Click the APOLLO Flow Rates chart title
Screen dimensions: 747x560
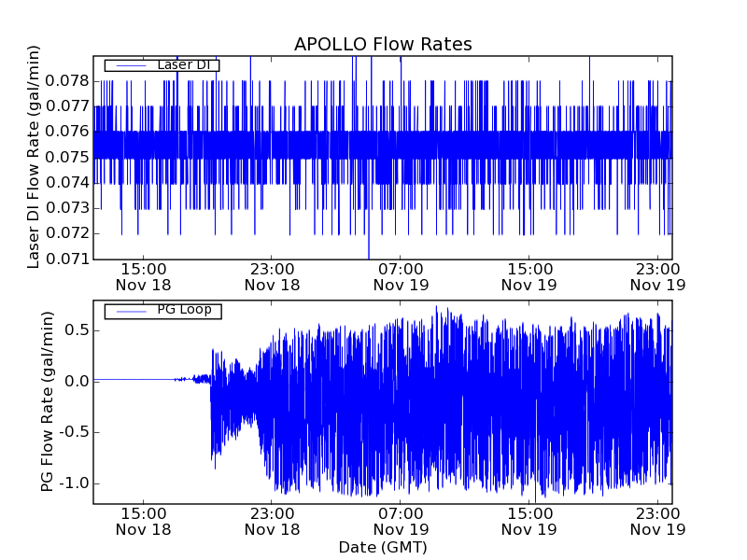point(383,45)
